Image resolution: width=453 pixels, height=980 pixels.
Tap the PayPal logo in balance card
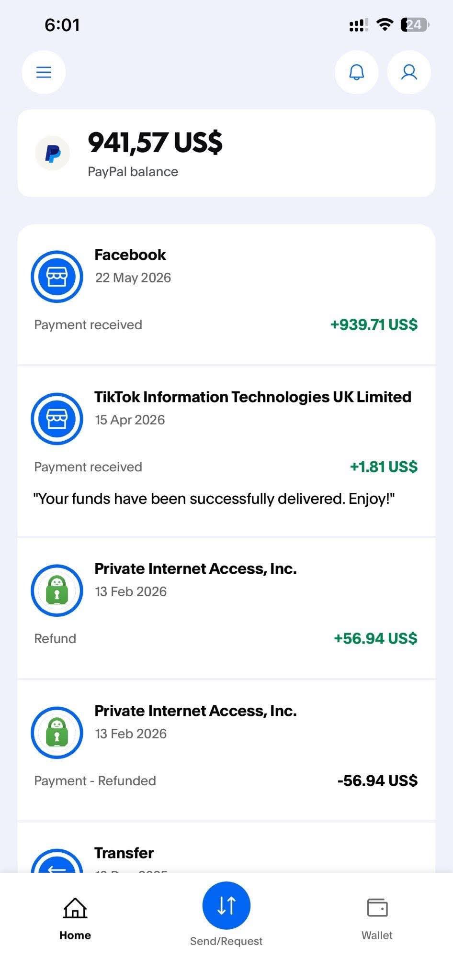coord(53,153)
